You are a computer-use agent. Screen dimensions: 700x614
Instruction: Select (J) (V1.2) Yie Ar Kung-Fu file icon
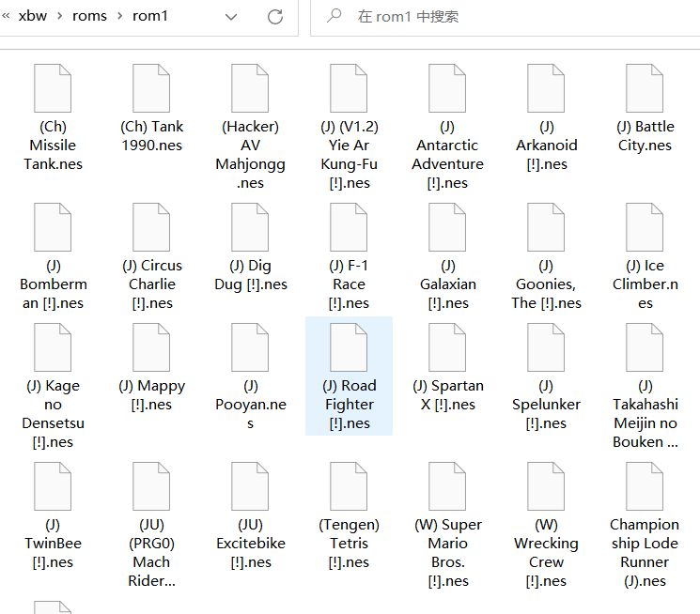(349, 88)
